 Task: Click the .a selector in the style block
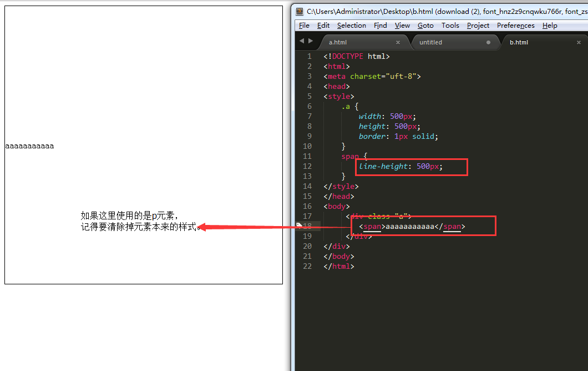click(x=346, y=107)
